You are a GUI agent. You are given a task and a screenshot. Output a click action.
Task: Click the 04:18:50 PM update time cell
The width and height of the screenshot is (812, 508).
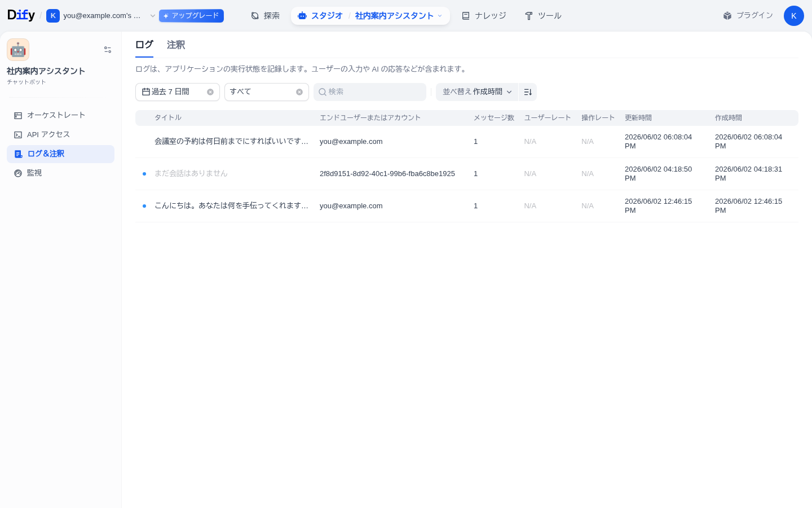pyautogui.click(x=658, y=174)
